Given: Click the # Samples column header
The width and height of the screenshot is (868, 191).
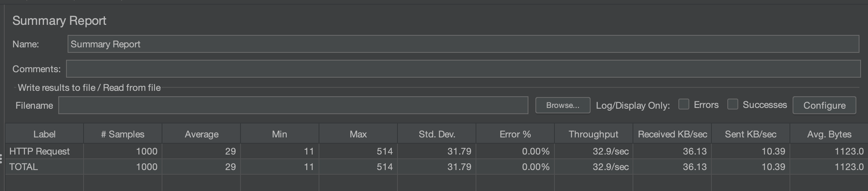Looking at the screenshot, I should [x=123, y=134].
